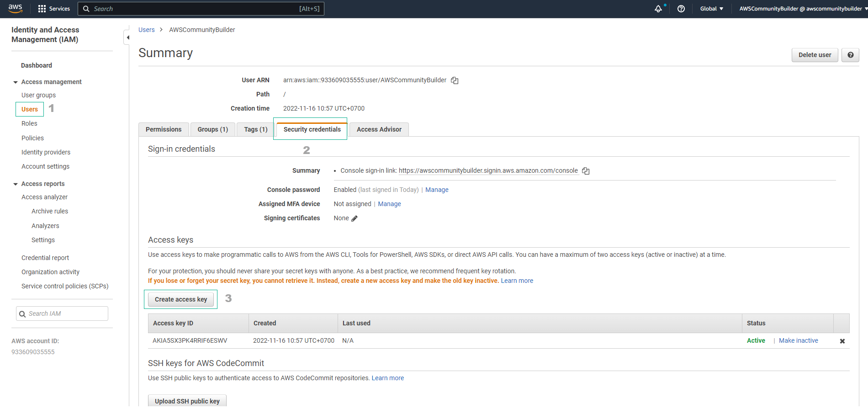Open Roles in the sidebar
The image size is (868, 409).
pos(29,123)
